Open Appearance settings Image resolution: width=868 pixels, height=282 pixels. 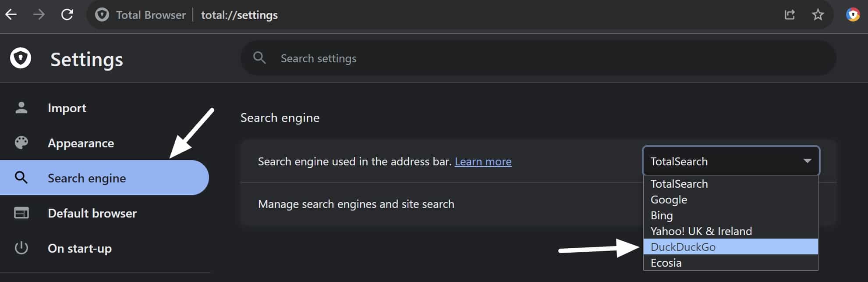pyautogui.click(x=105, y=143)
